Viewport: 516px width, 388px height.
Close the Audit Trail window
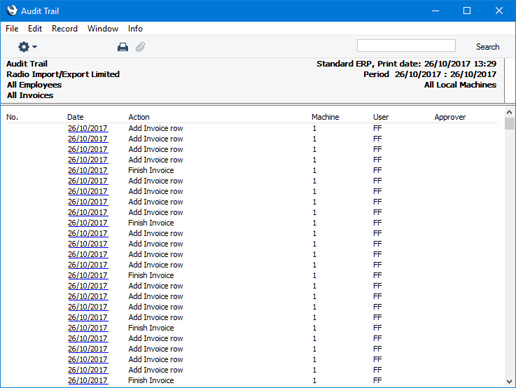[x=499, y=11]
